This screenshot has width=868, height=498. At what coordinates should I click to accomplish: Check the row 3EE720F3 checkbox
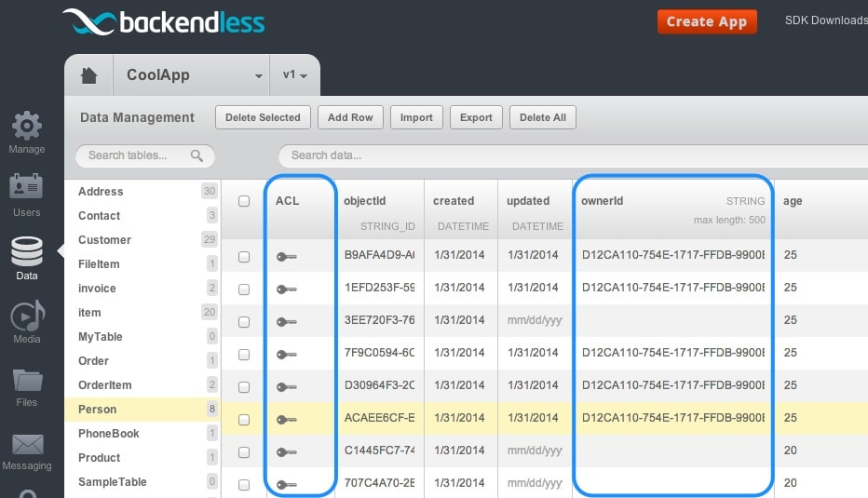click(x=244, y=322)
